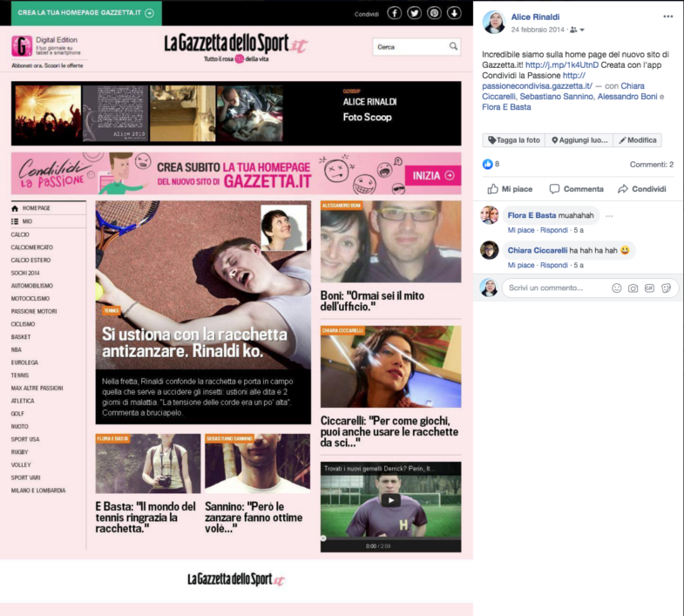This screenshot has width=684, height=616.
Task: Open concert crowd photo thumbnail
Action: coord(48,113)
